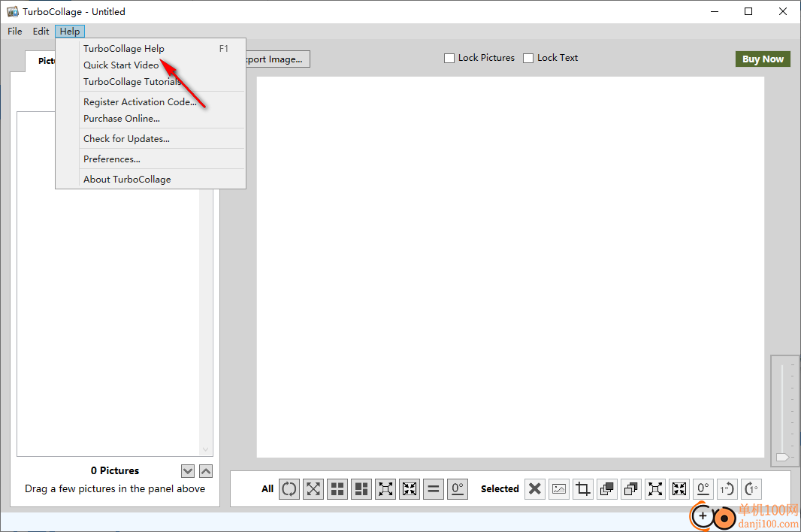
Task: Enlarge all pictures with the expand arrows icon
Action: 385,489
